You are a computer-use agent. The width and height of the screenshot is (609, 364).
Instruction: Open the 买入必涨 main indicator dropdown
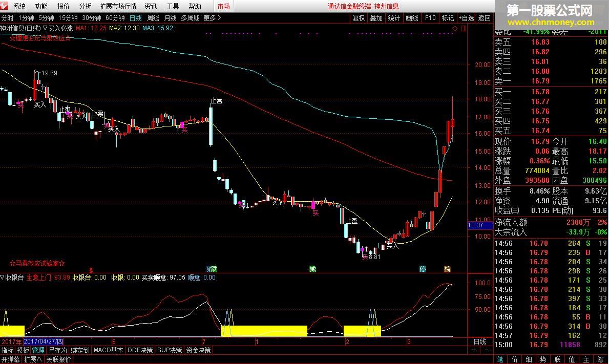[x=58, y=28]
